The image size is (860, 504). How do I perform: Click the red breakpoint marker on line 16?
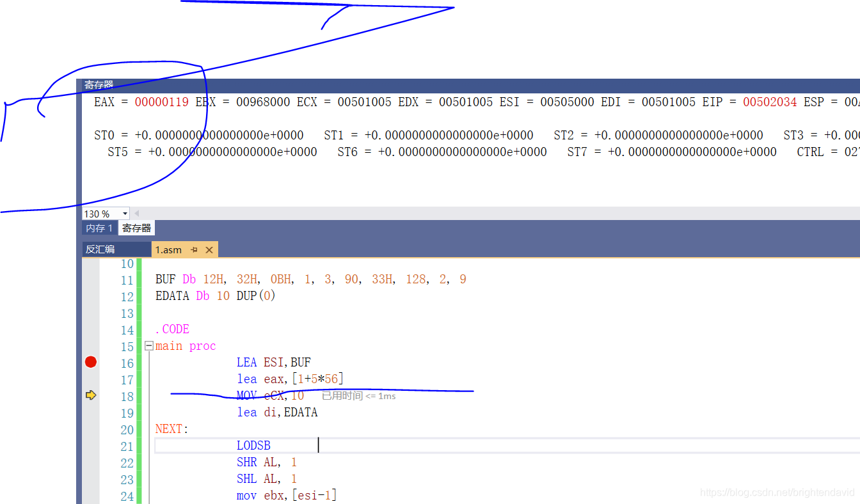pyautogui.click(x=91, y=363)
